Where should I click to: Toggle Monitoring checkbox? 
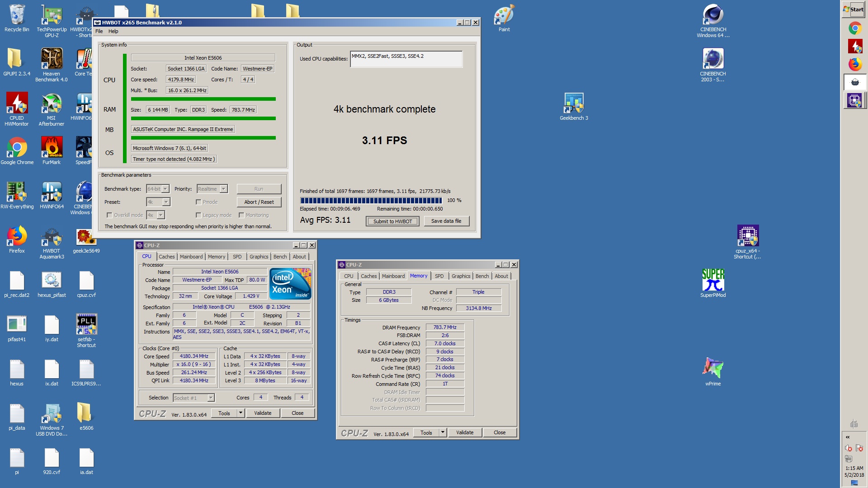[241, 215]
